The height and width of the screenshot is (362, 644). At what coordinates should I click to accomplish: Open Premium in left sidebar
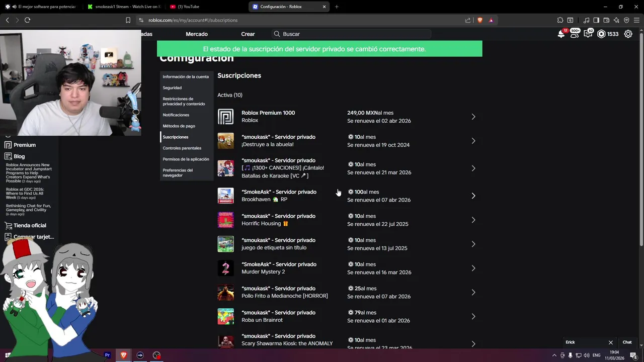[x=20, y=145]
